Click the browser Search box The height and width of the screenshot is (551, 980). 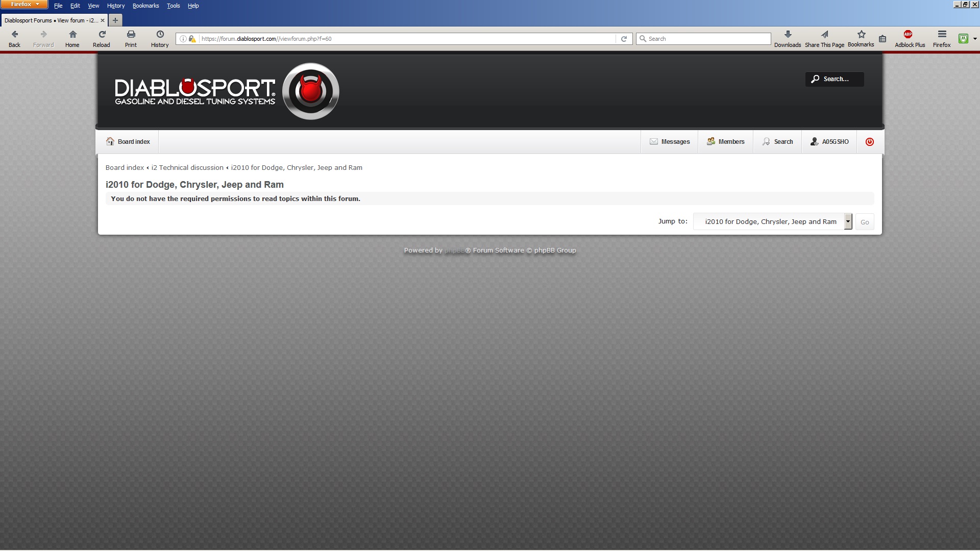703,39
